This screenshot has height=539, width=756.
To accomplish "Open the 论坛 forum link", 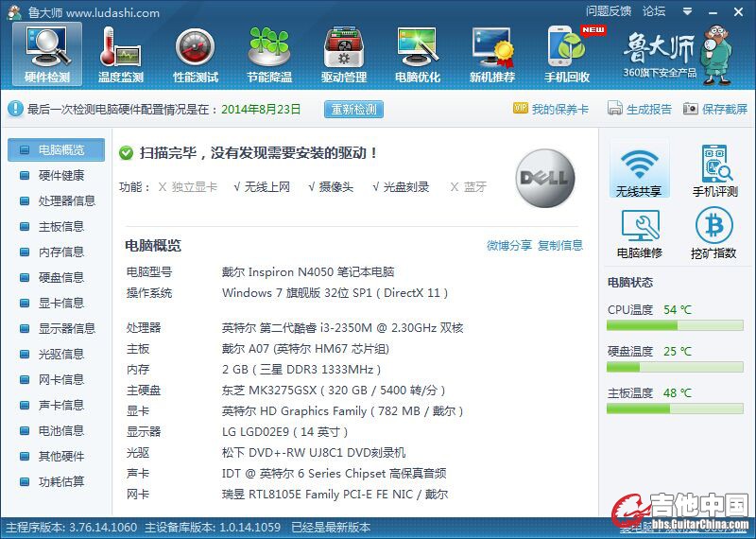I will click(x=654, y=11).
